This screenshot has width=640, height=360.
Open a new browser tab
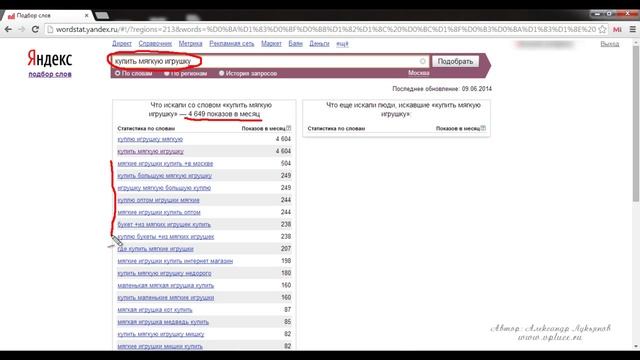coord(102,16)
